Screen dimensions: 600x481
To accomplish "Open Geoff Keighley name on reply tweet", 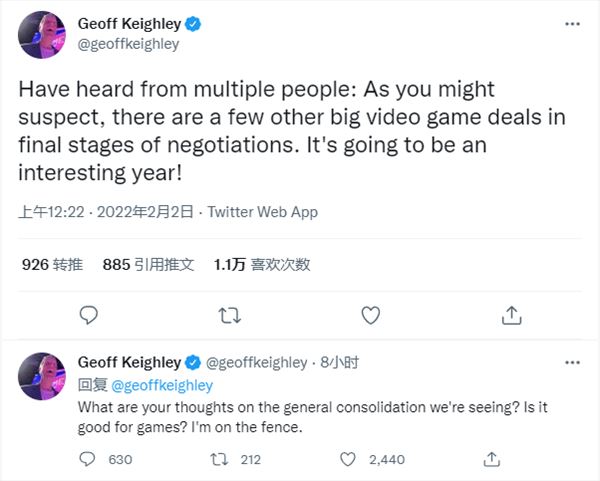I will click(129, 362).
